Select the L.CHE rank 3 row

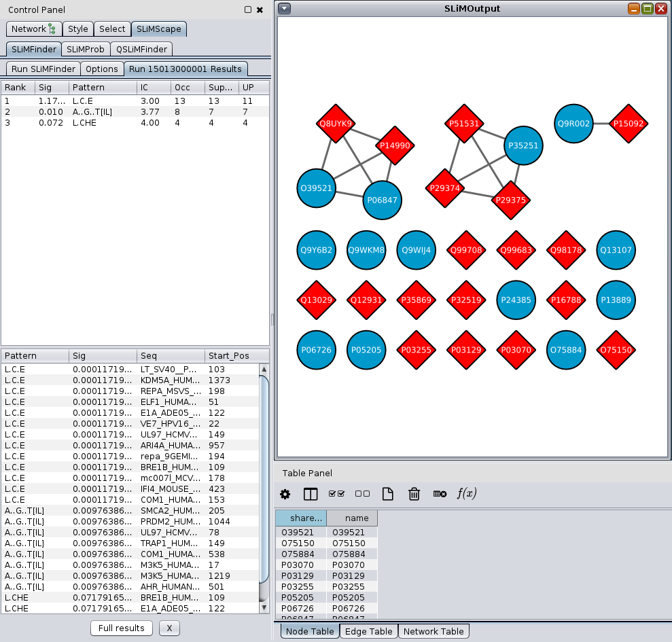[x=135, y=123]
